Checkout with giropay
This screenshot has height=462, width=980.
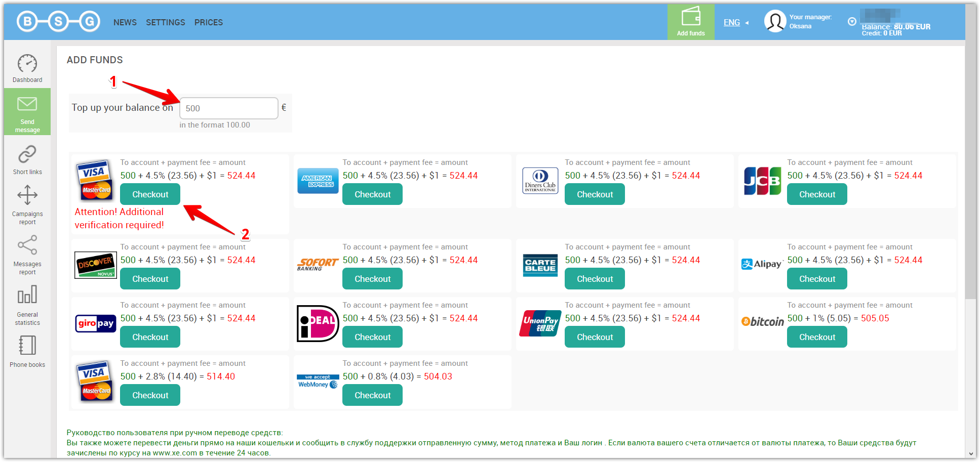pos(150,337)
